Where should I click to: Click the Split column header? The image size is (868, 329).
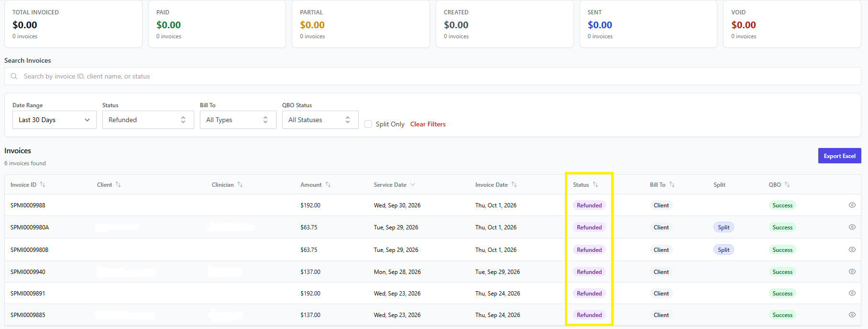click(x=719, y=184)
